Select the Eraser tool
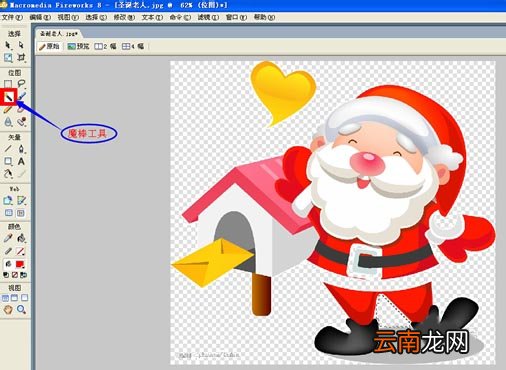This screenshot has height=370, width=506. pyautogui.click(x=21, y=109)
